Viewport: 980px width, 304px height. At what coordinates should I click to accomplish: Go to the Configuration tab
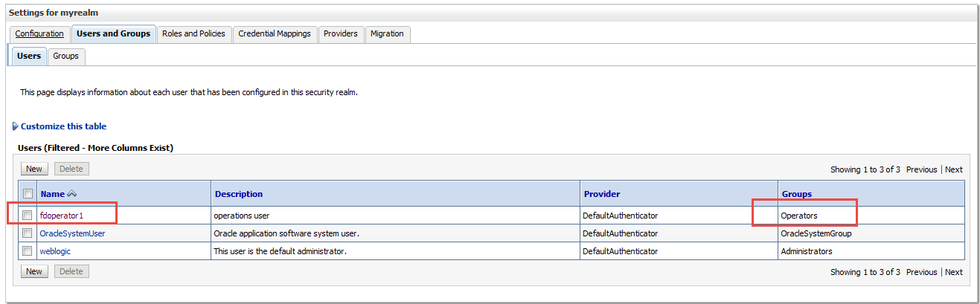(39, 33)
